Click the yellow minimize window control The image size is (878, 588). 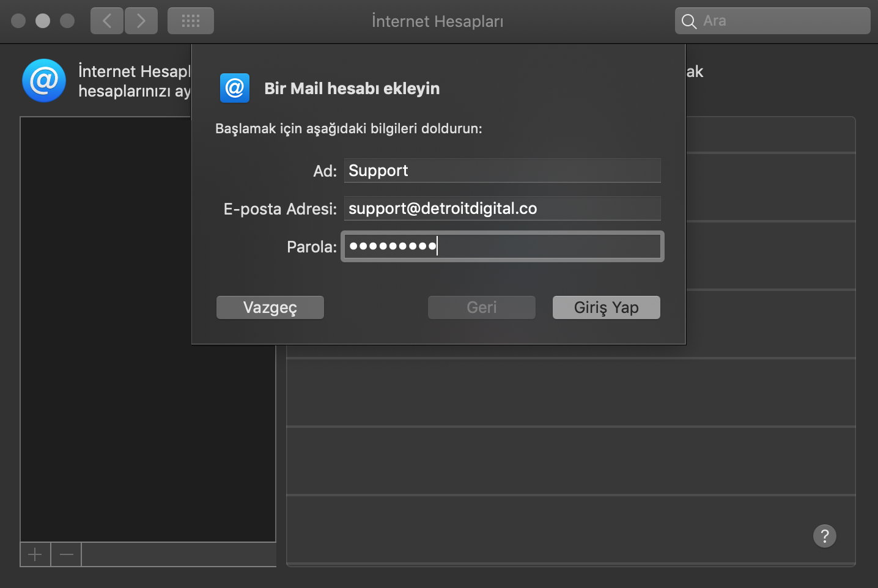(x=42, y=20)
